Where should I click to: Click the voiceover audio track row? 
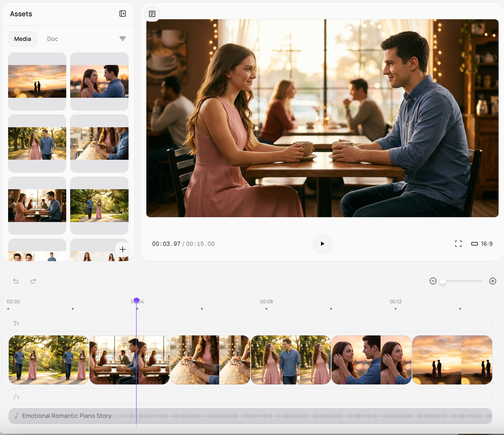click(250, 396)
